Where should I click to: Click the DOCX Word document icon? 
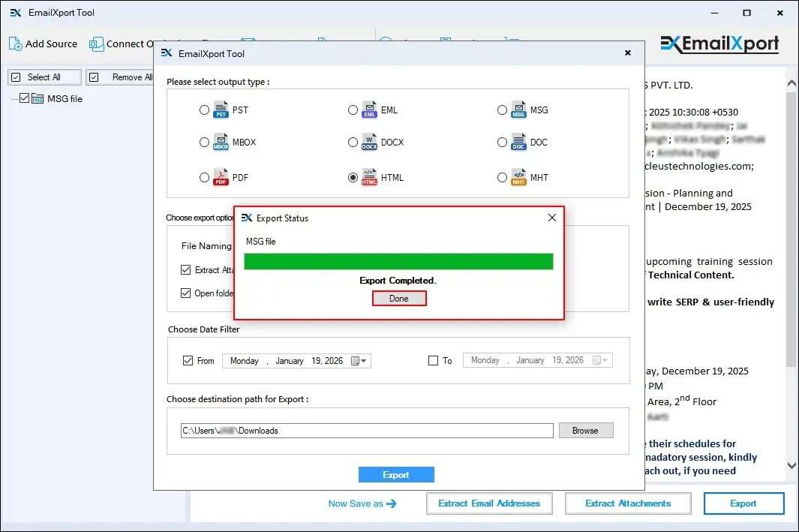click(x=370, y=143)
